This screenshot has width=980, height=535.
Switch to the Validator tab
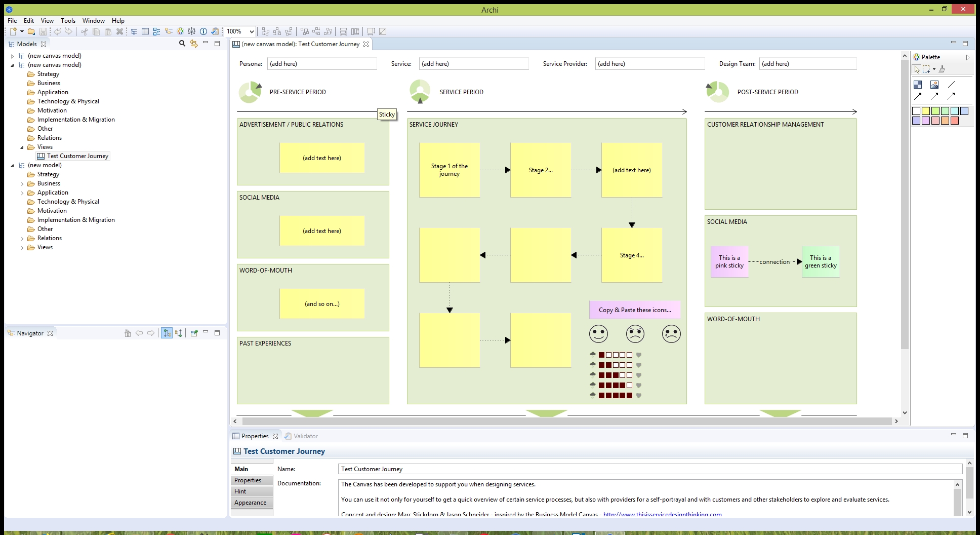coord(305,436)
